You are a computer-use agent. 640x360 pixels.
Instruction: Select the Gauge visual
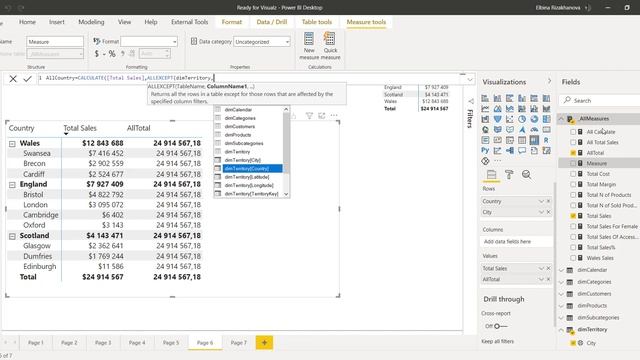click(x=534, y=130)
